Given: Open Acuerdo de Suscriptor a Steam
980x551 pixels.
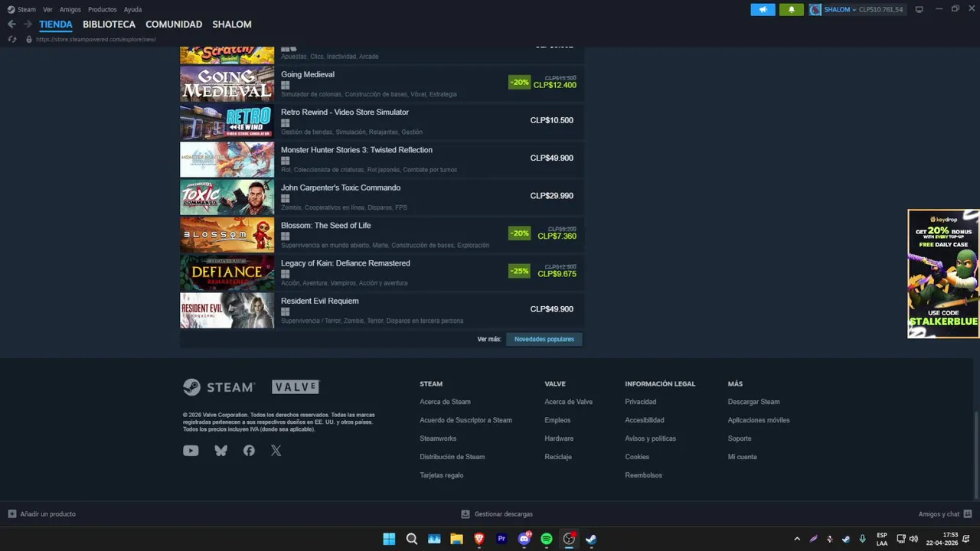Looking at the screenshot, I should [465, 420].
